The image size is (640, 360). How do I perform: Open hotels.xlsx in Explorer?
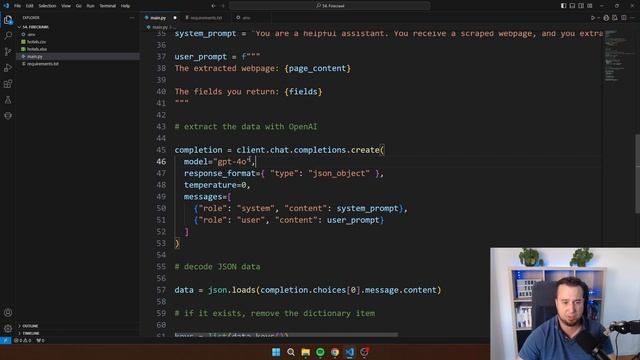point(37,49)
